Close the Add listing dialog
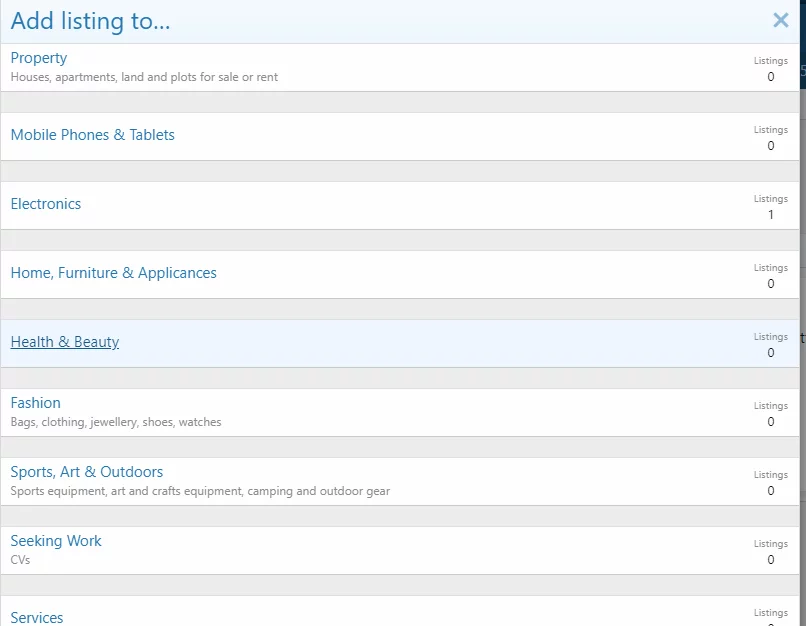The image size is (806, 626). (780, 20)
